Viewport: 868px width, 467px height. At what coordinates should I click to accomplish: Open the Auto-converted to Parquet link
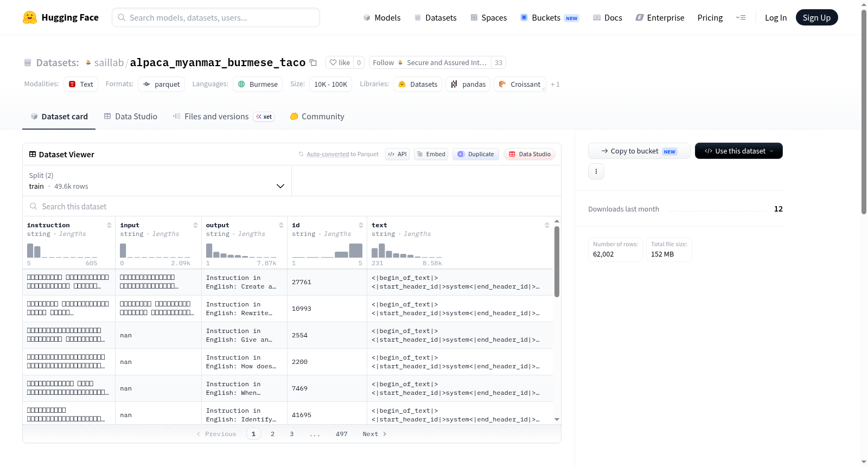[342, 154]
